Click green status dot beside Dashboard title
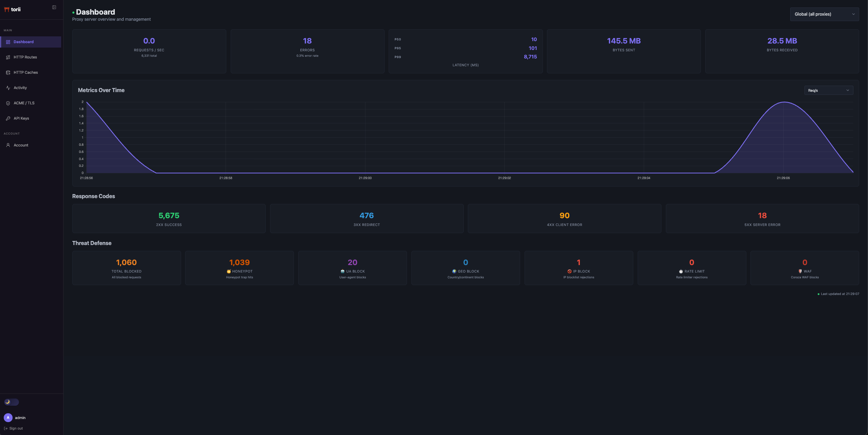 73,13
